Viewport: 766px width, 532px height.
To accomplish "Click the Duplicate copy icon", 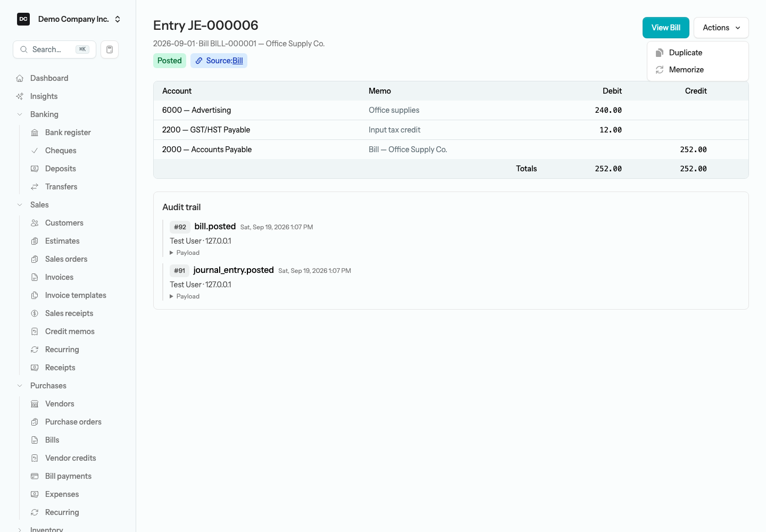I will (660, 53).
